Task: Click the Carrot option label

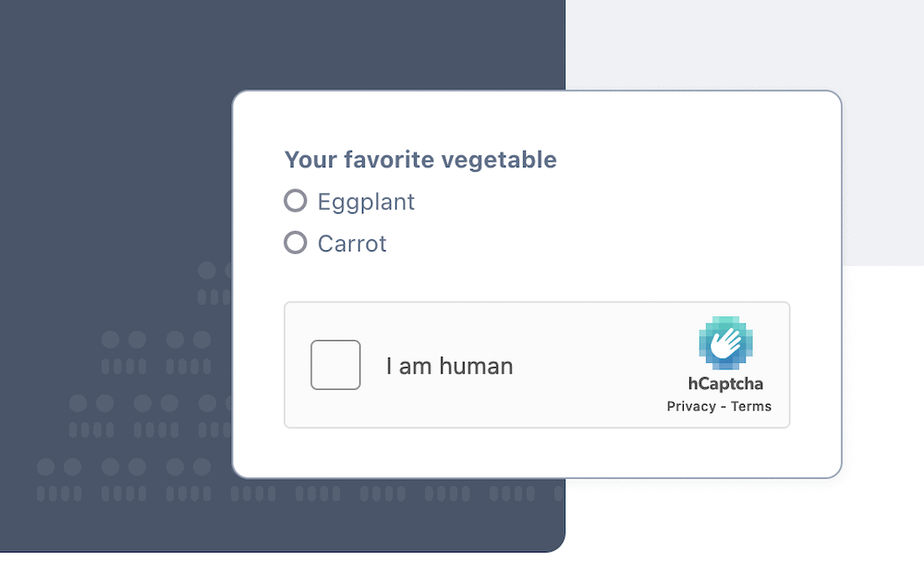Action: [352, 244]
